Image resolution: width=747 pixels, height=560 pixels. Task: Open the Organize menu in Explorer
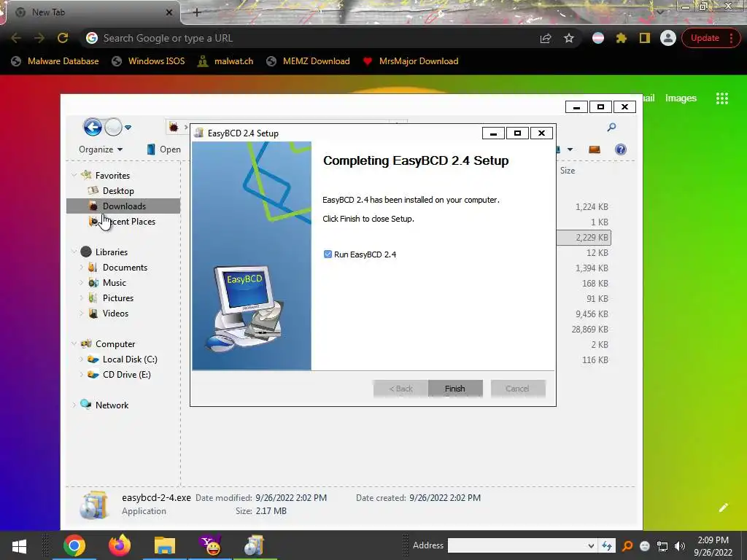point(101,149)
